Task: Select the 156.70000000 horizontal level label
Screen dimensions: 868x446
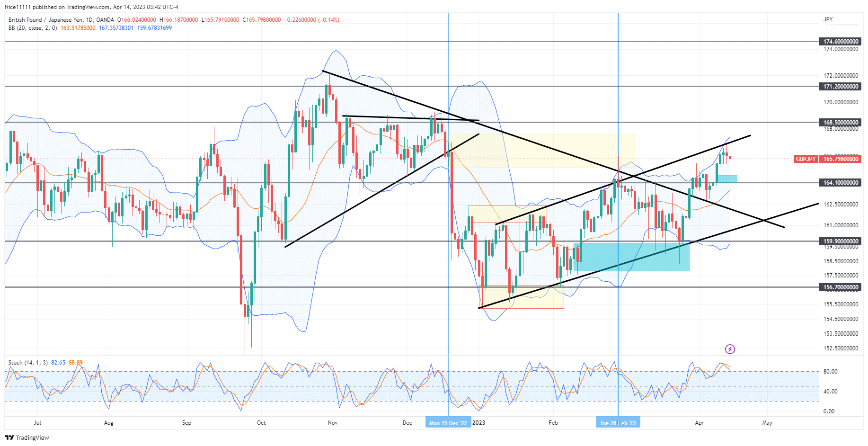Action: [x=841, y=287]
